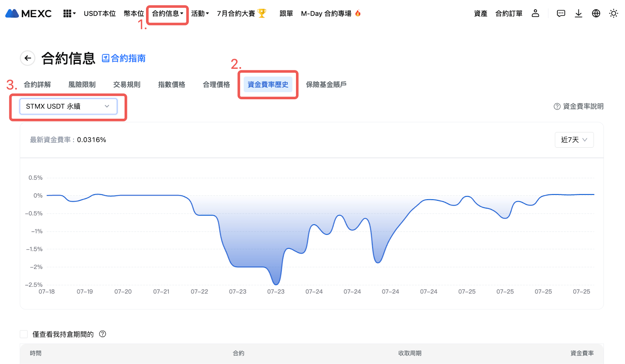Switch to the 資金費率歷史 tab
The height and width of the screenshot is (364, 625).
click(268, 84)
